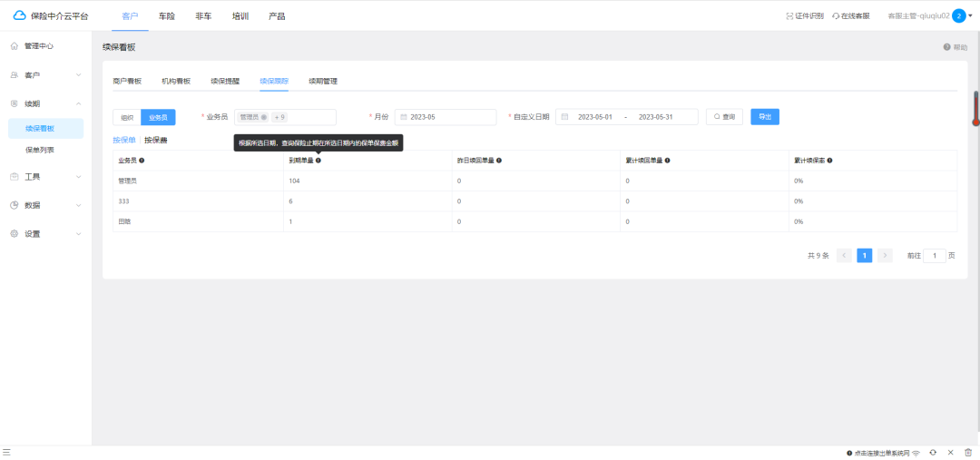The image size is (980, 460).
Task: Click the blue 导出 export button
Action: [x=765, y=117]
